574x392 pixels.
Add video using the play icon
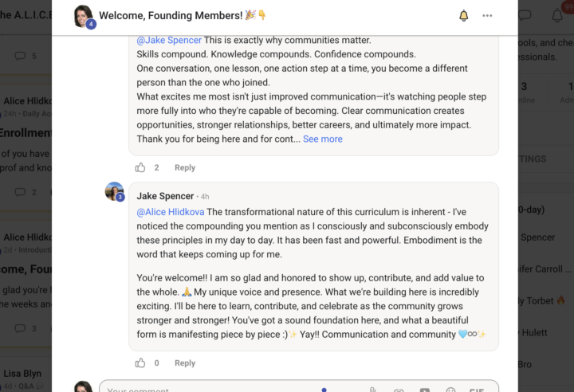pos(425,390)
